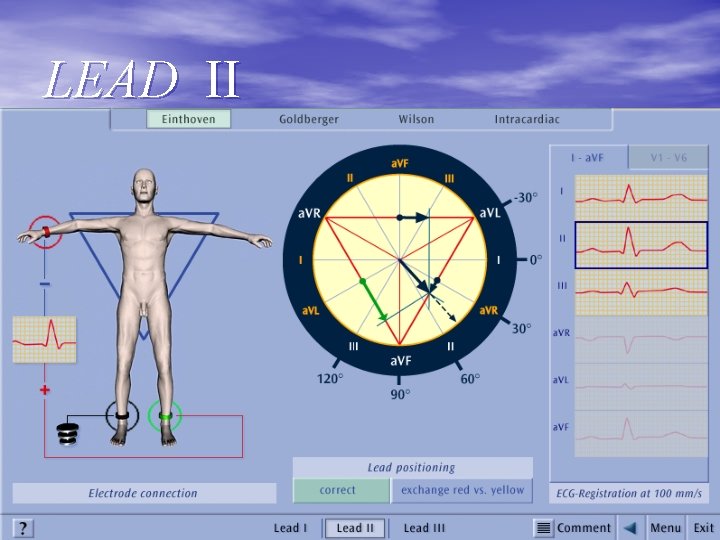Open the help question mark button
This screenshot has height=540, width=720.
coord(23,528)
